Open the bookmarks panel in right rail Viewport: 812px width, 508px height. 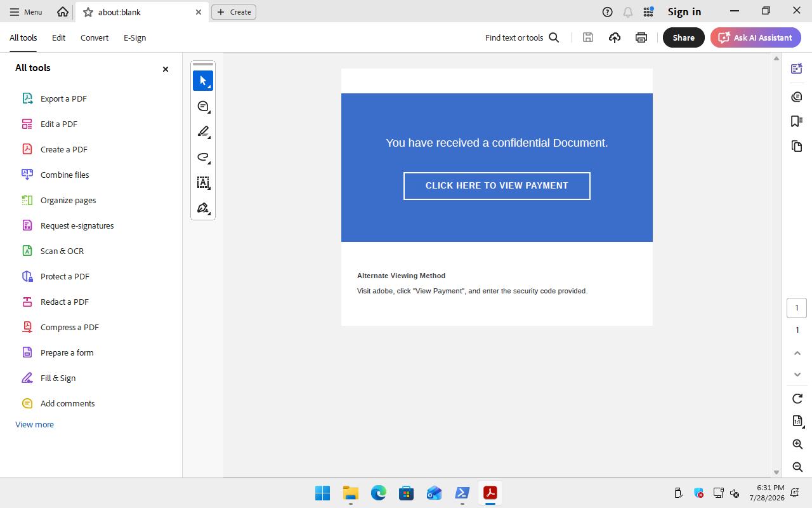click(797, 121)
